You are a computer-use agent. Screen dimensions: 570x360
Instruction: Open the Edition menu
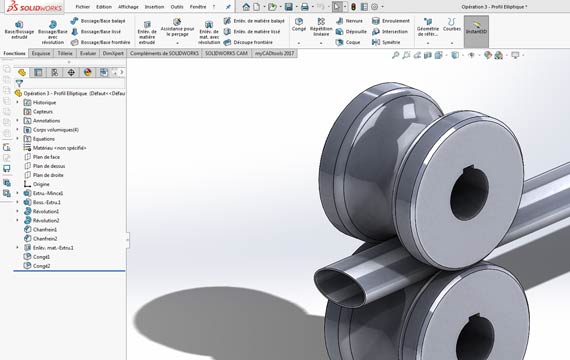point(104,7)
